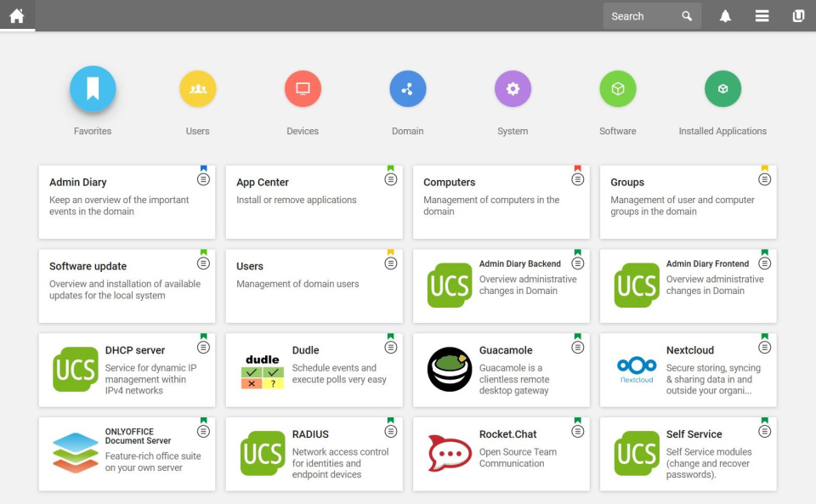Open the options menu on Rocket.Chat tile
816x504 pixels.
coord(577,431)
